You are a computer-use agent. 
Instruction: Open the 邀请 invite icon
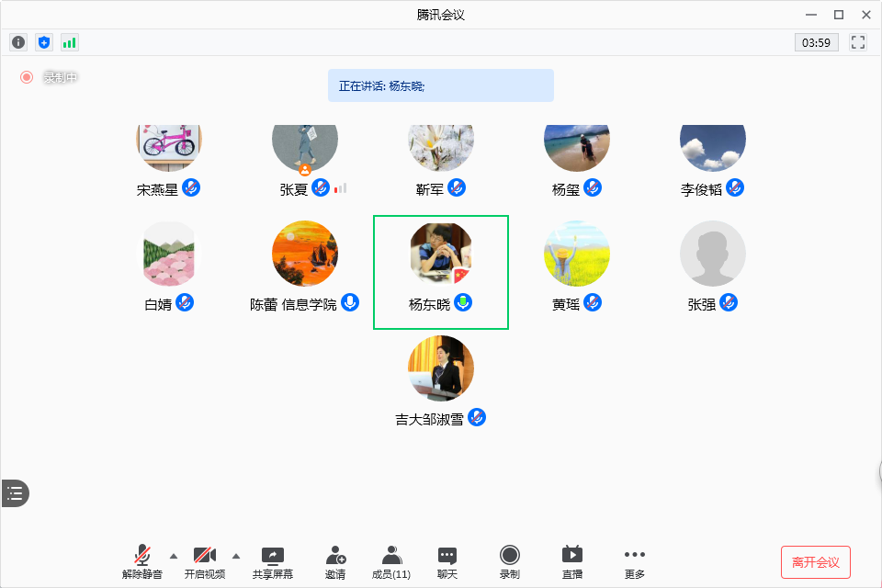(335, 561)
